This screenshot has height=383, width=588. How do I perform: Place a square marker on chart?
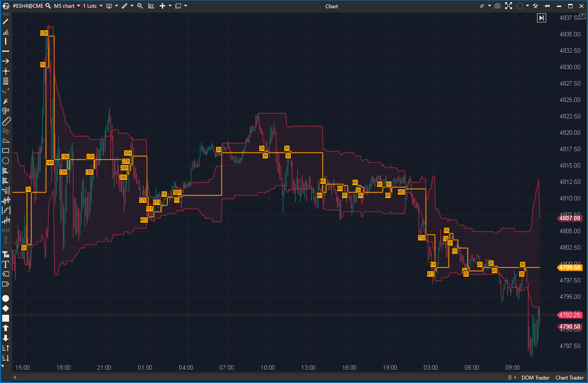(x=6, y=318)
